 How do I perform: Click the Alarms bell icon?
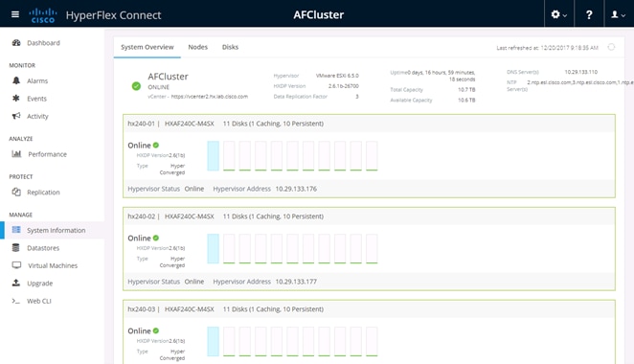pos(16,80)
